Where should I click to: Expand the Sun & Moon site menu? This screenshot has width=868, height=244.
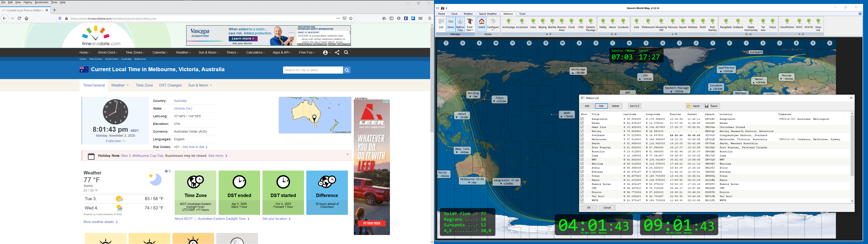pos(208,53)
